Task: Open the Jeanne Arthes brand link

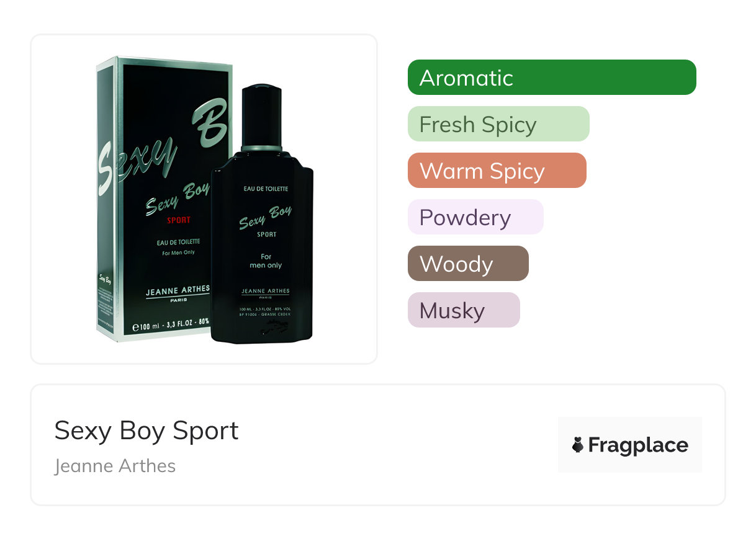Action: coord(115,466)
